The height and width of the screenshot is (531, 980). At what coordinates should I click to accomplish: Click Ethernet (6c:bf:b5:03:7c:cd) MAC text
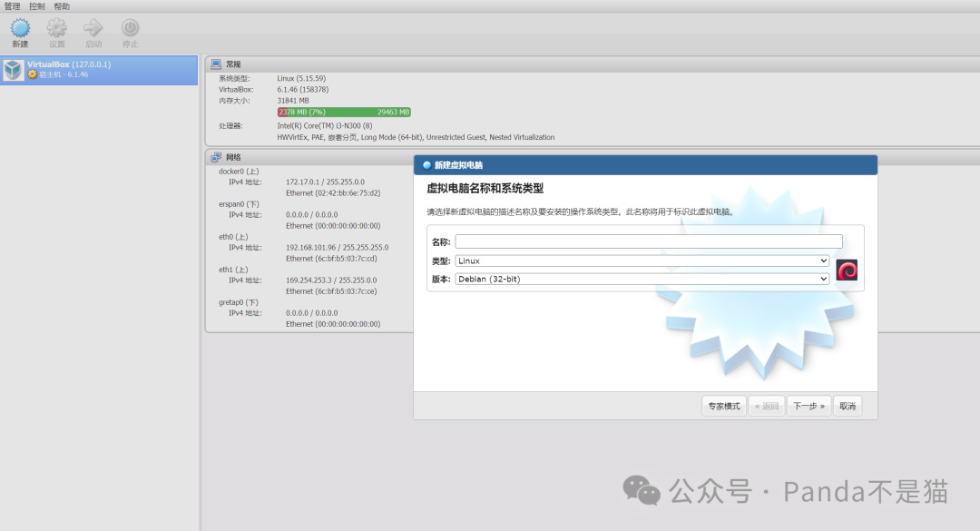(331, 259)
